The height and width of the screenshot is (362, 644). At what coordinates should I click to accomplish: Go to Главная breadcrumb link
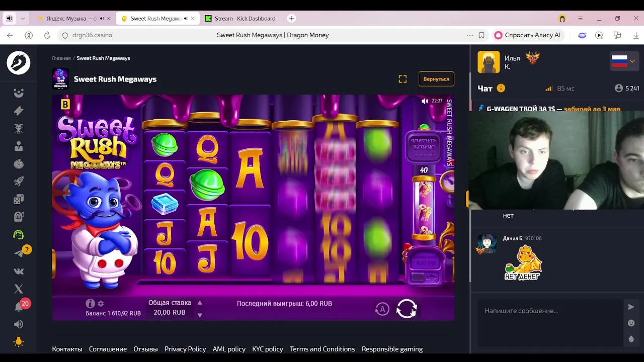click(x=61, y=58)
